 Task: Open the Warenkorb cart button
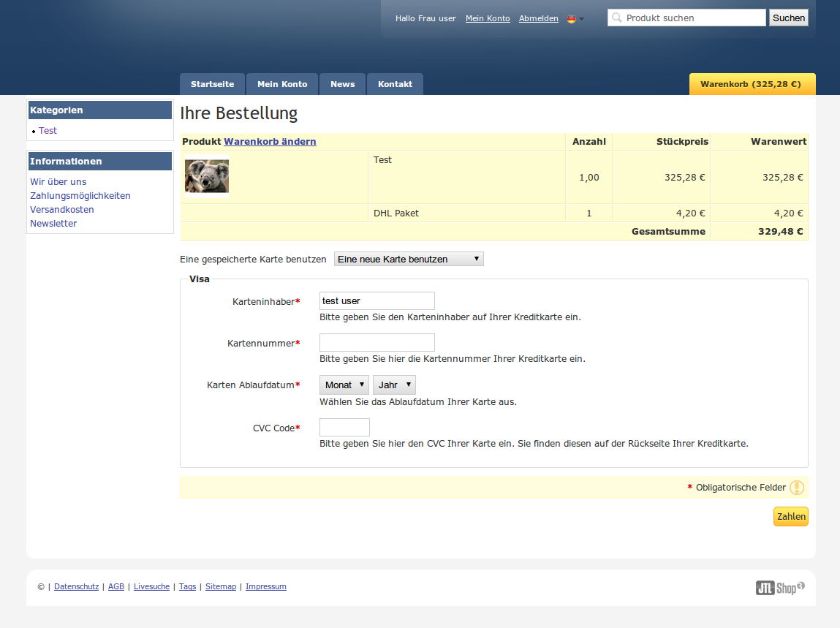click(x=752, y=84)
